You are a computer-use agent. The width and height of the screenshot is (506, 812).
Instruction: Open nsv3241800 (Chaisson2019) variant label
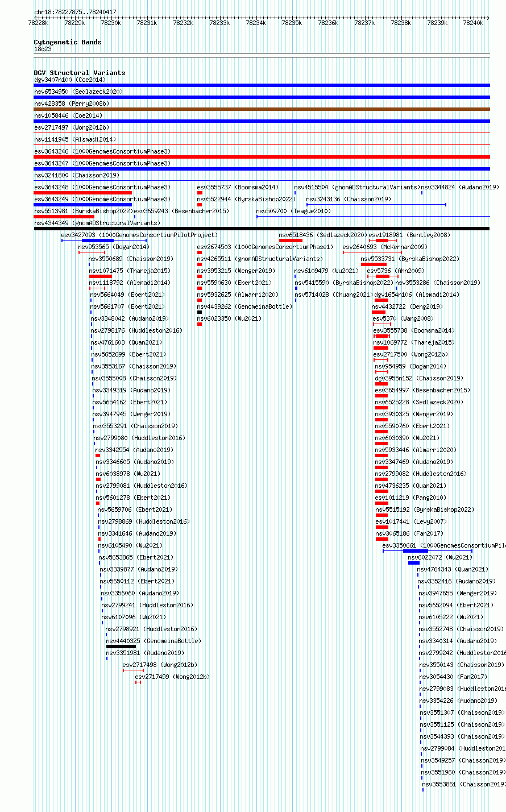pyautogui.click(x=77, y=175)
